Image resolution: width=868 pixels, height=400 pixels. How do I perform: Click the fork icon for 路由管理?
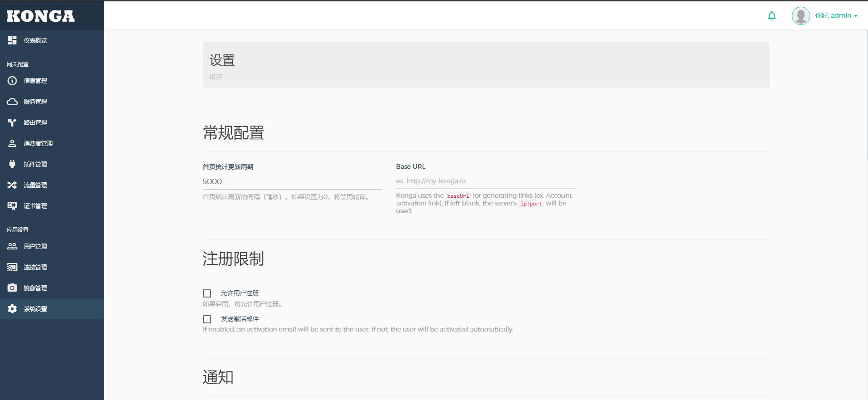coord(12,122)
